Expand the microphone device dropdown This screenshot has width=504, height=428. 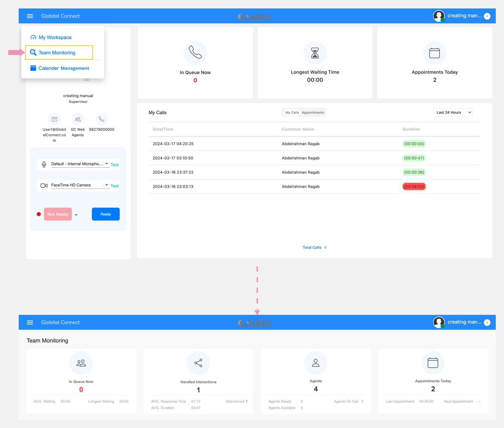click(106, 164)
